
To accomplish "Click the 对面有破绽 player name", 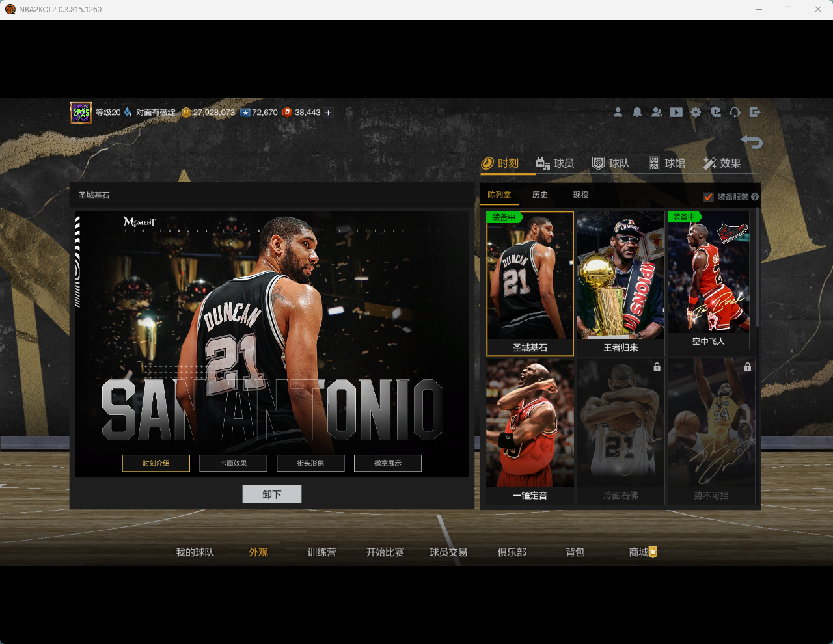I will pos(156,113).
